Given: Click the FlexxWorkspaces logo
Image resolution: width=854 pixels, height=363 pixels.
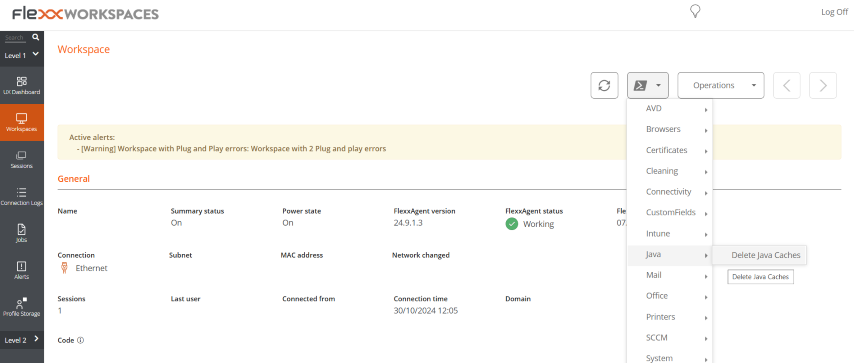Looking at the screenshot, I should click(x=86, y=14).
